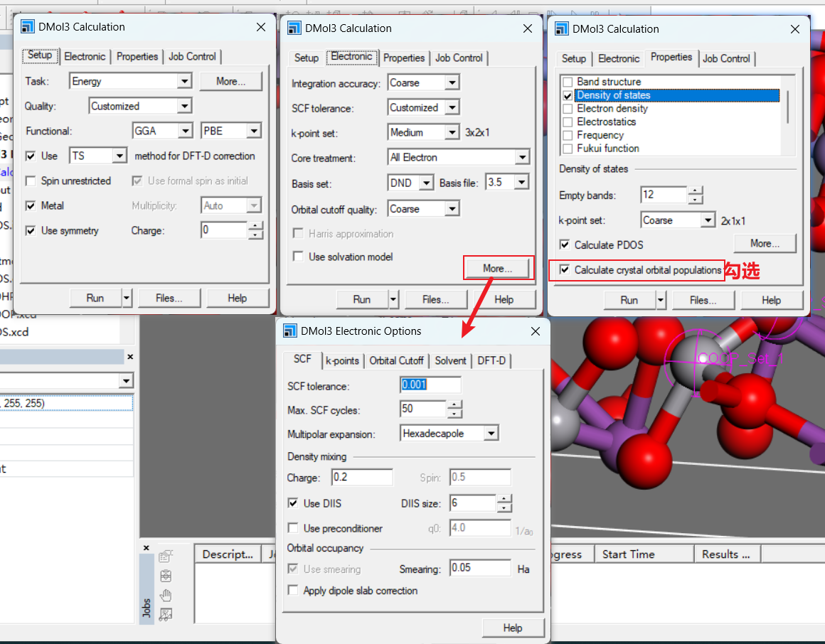Select the SCF tab
825x644 pixels.
click(x=302, y=359)
